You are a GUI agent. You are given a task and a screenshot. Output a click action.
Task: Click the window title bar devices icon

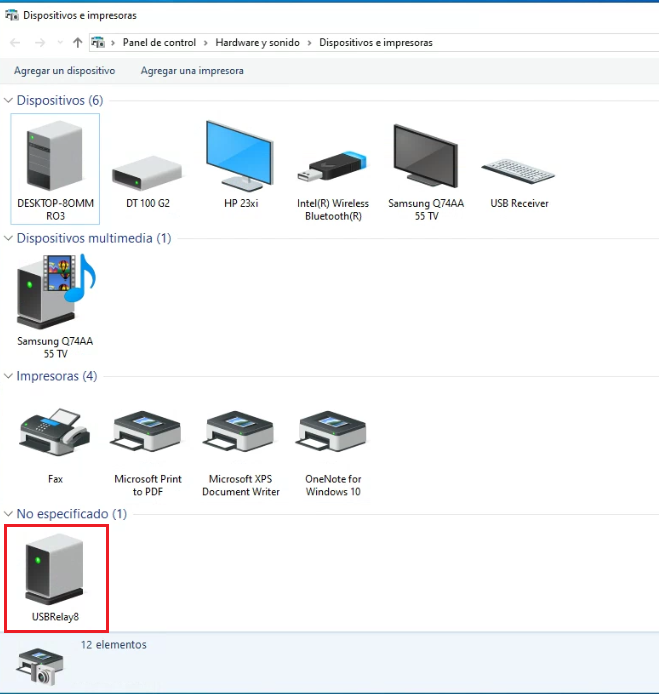[12, 15]
